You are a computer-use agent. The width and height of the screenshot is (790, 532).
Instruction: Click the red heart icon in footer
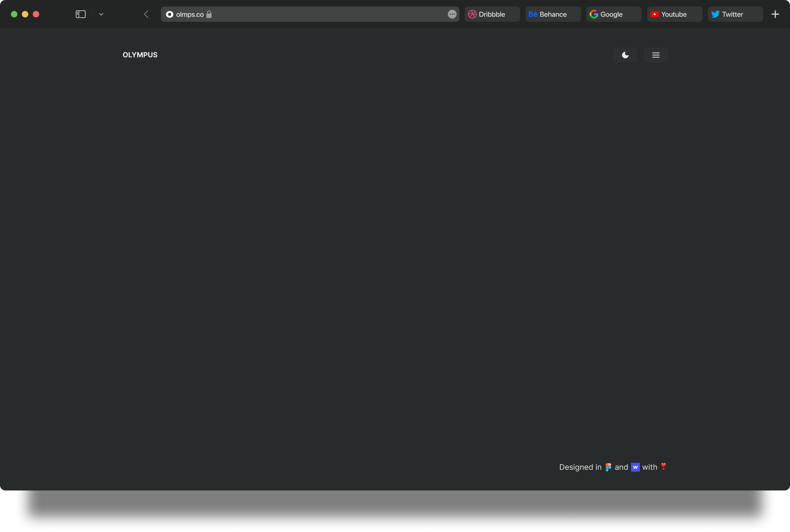click(x=663, y=466)
